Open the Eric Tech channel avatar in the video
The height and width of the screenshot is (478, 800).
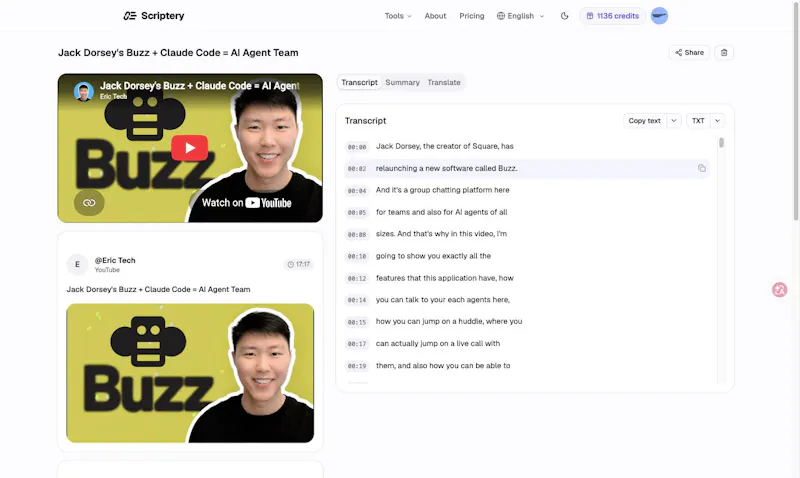[84, 91]
